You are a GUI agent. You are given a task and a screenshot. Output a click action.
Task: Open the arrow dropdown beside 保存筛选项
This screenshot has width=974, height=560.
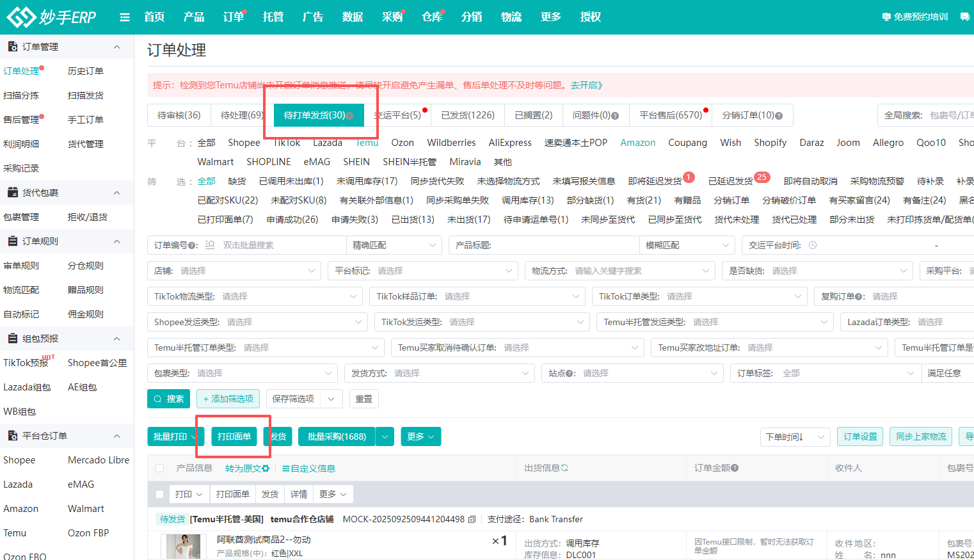(331, 399)
